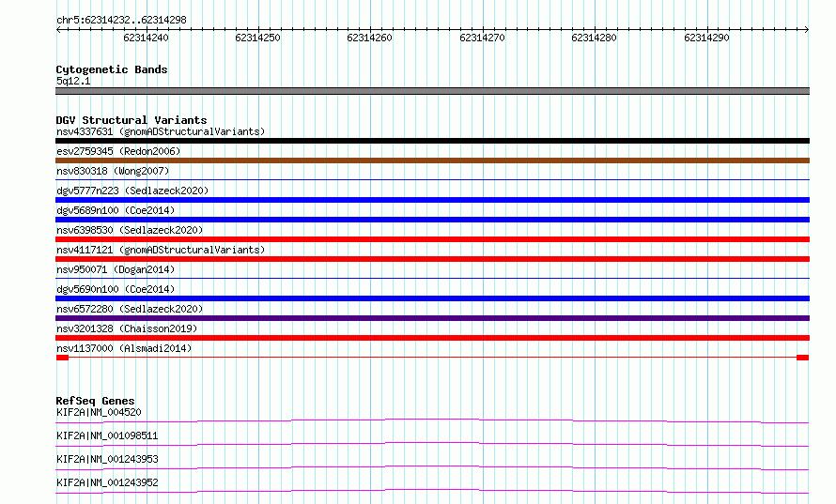This screenshot has width=836, height=504.
Task: Click the chr5:62314232..62314298 region label
Action: pyautogui.click(x=121, y=20)
